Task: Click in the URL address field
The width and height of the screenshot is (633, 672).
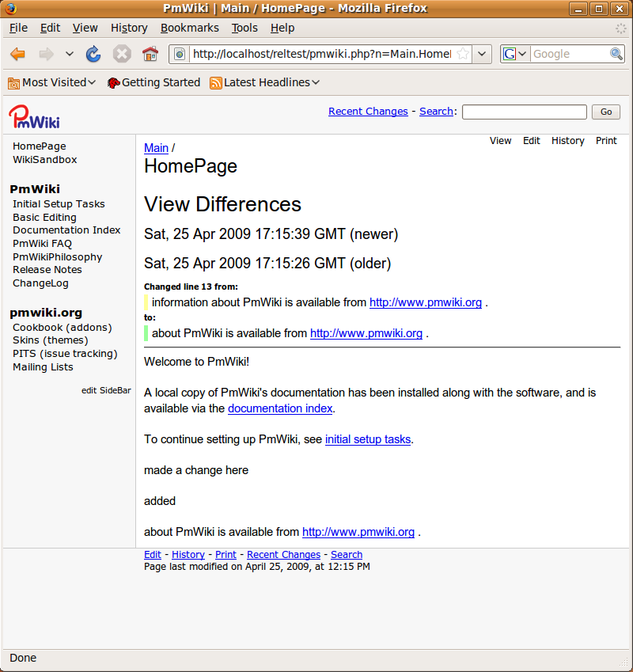Action: 322,54
